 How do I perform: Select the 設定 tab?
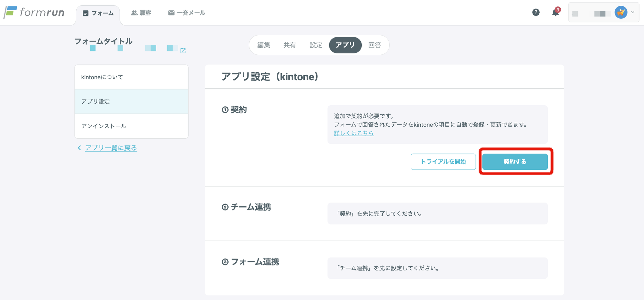316,45
